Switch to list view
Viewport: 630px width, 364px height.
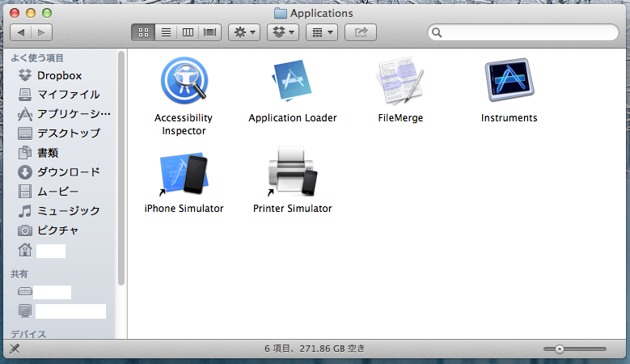(166, 32)
